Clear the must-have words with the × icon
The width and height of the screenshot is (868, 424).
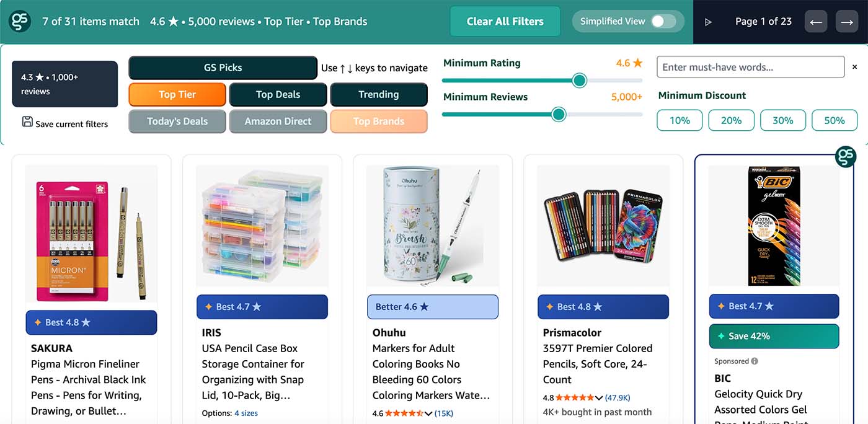coord(854,66)
